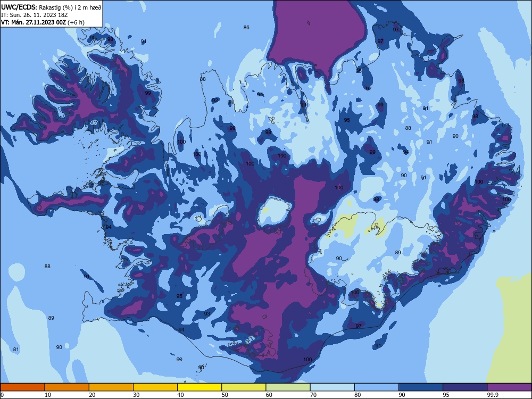The image size is (532, 399).
Task: Click the '81' humidity value over the ocean
Action: [16, 350]
